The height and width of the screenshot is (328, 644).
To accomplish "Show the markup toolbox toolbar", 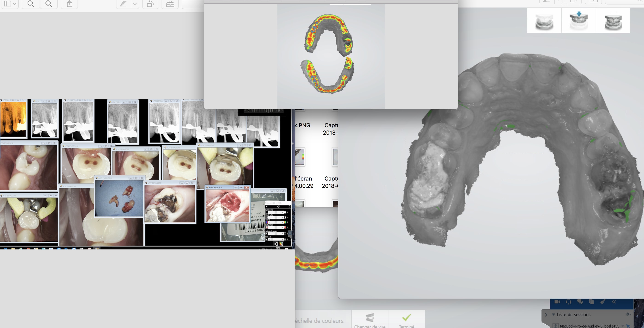I will [170, 4].
